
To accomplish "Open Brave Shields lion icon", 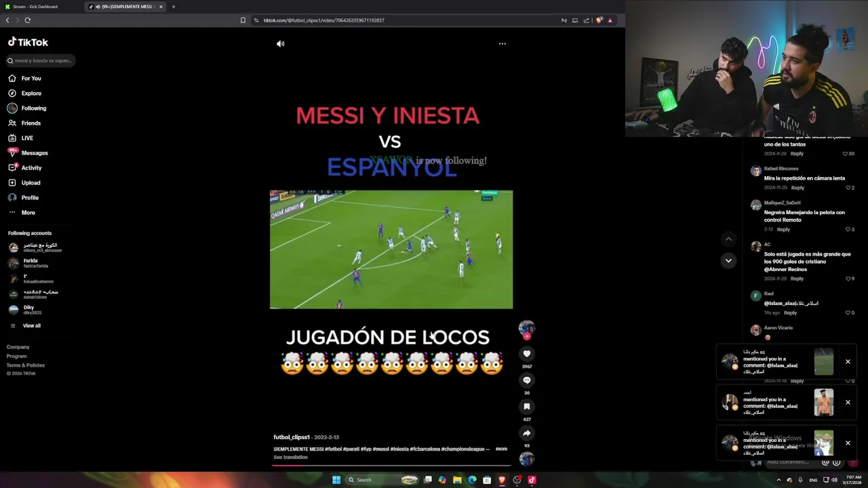I will [x=599, y=20].
